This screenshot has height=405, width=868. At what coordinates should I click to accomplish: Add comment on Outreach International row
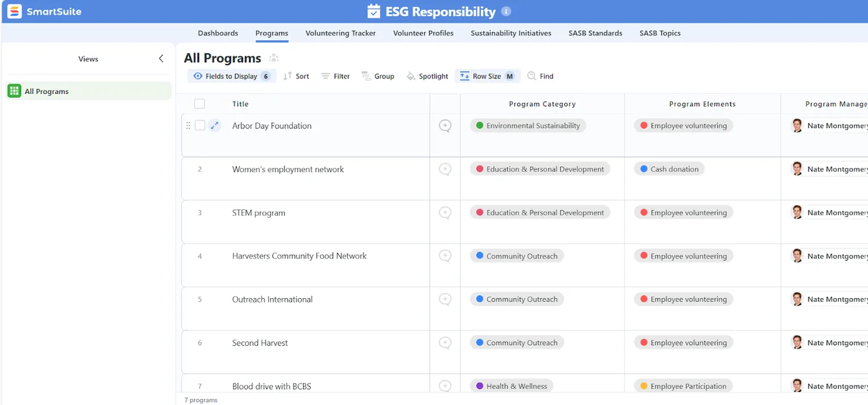pyautogui.click(x=445, y=299)
